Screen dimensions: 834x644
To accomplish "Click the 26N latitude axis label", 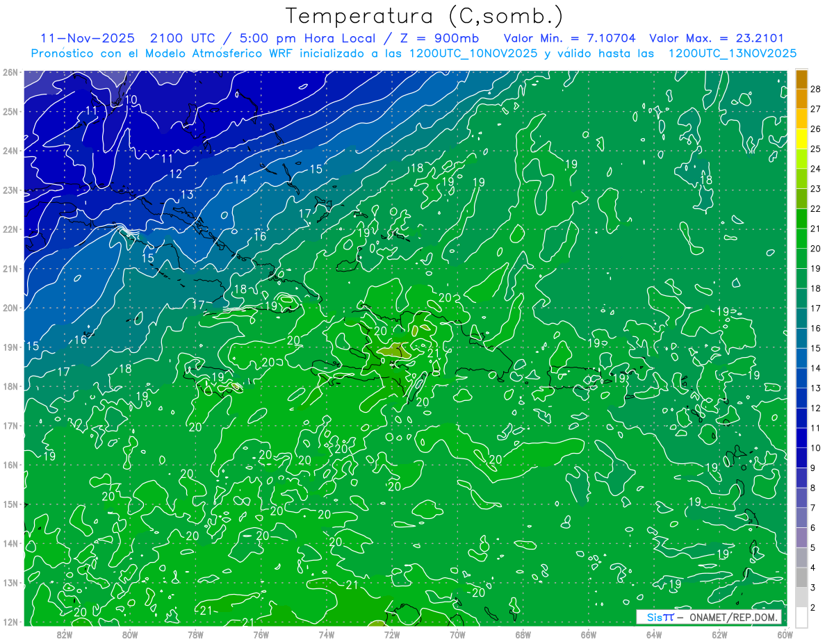I will click(10, 72).
